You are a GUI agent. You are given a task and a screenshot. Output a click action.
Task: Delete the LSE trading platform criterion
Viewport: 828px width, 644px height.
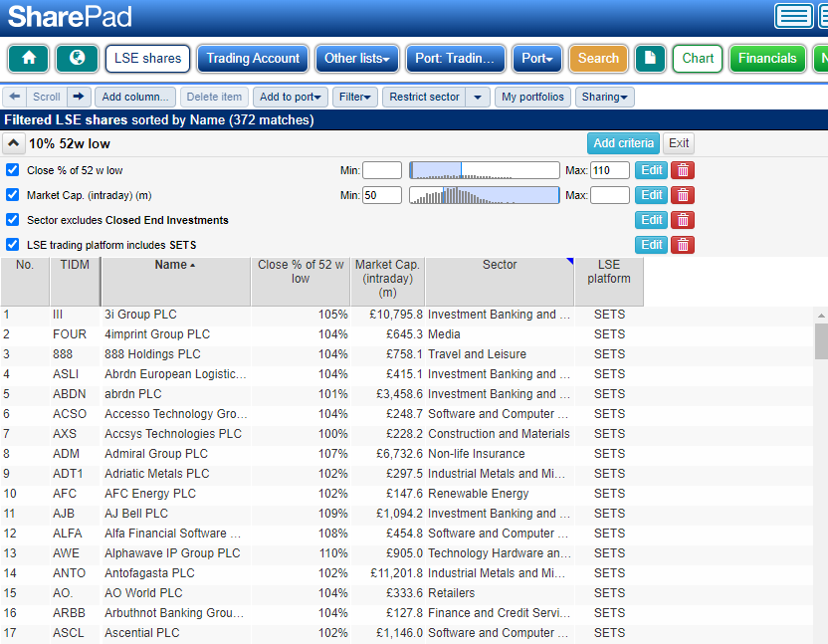[x=683, y=245]
